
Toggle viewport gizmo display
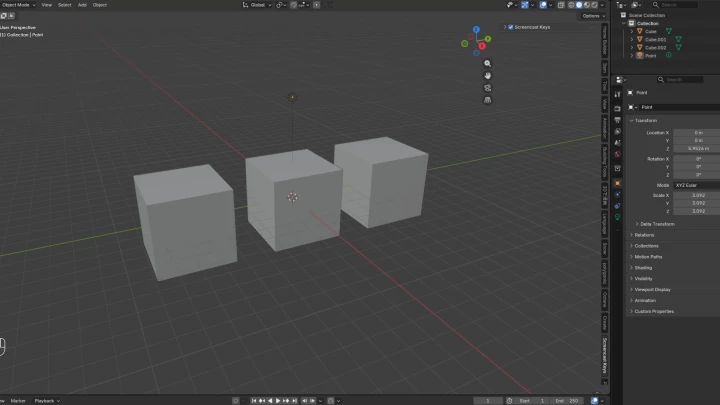524,5
